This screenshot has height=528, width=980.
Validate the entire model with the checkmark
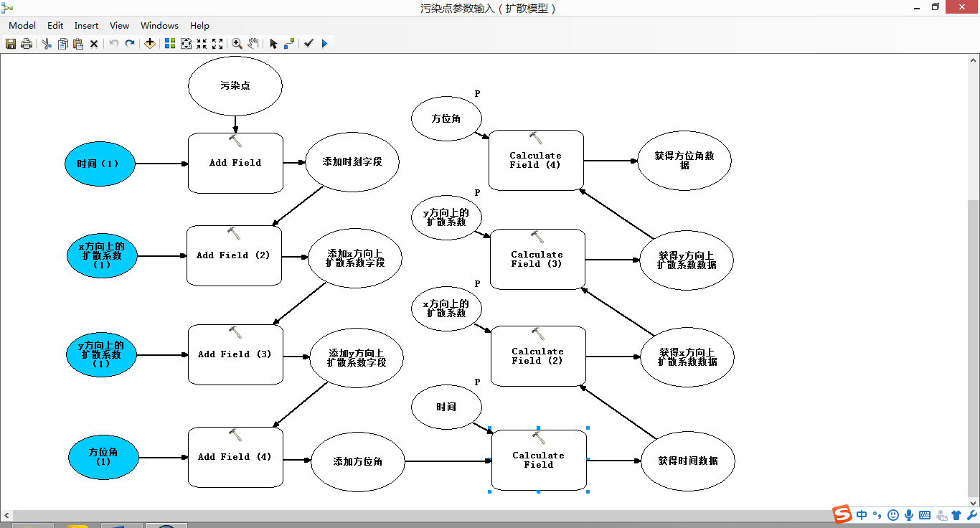pos(308,44)
